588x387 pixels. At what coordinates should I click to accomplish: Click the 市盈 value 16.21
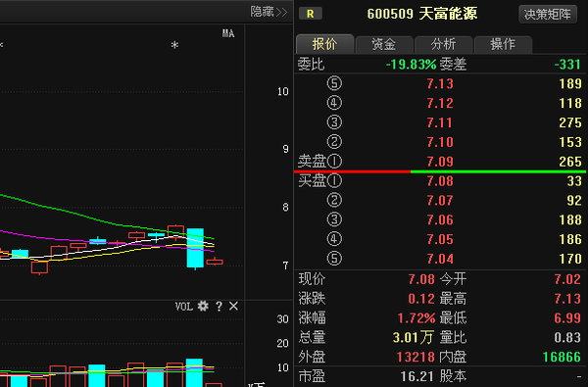(416, 376)
